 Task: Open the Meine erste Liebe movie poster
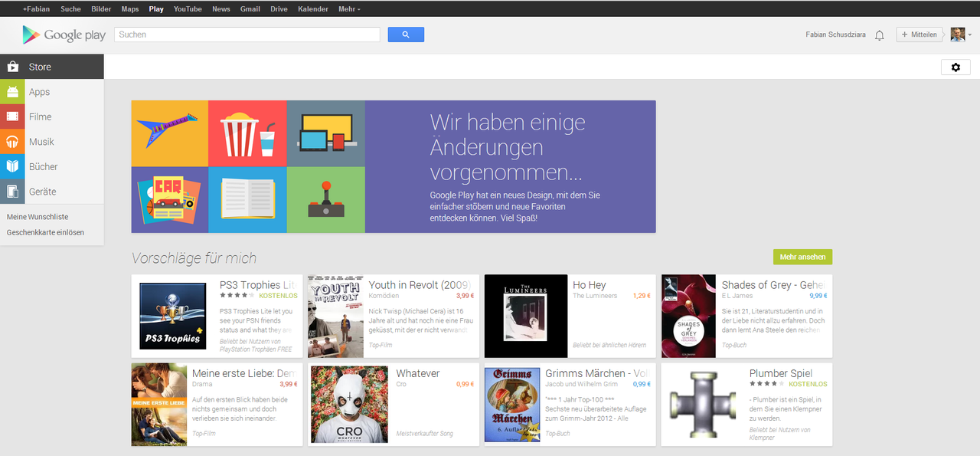[x=158, y=405]
